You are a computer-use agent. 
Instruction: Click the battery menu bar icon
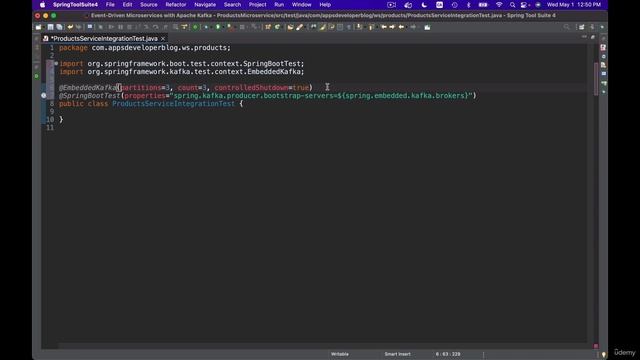tap(483, 5)
